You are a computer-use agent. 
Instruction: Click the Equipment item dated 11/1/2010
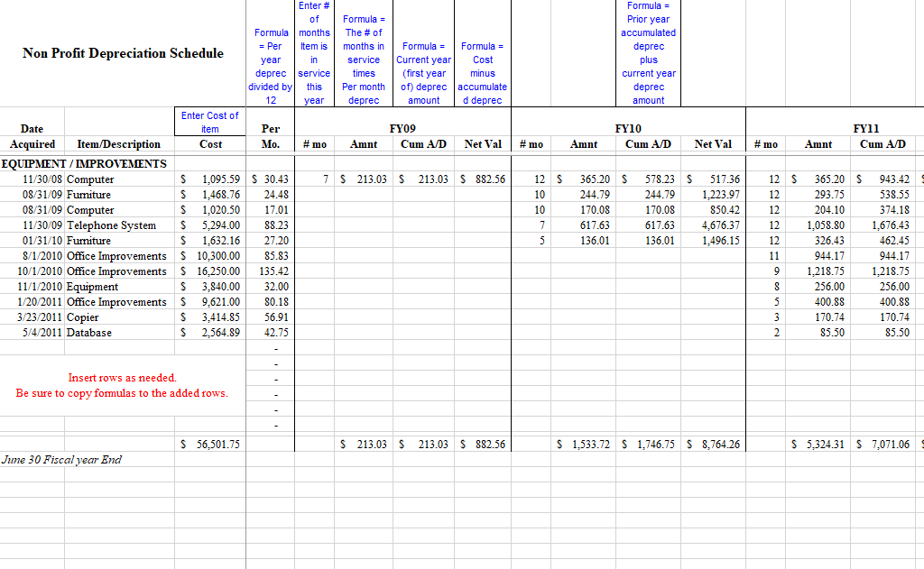pos(92,286)
